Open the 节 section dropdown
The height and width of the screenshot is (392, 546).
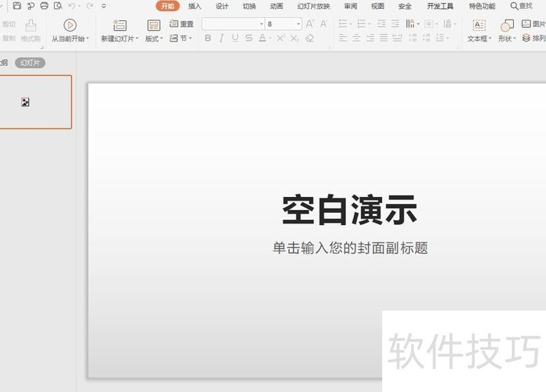(x=181, y=38)
